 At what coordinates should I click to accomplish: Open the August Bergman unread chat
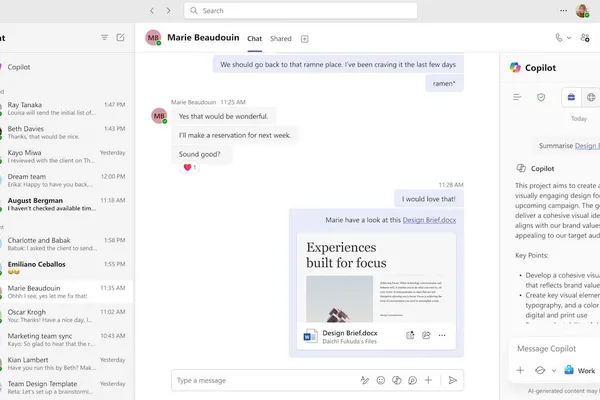pyautogui.click(x=67, y=204)
